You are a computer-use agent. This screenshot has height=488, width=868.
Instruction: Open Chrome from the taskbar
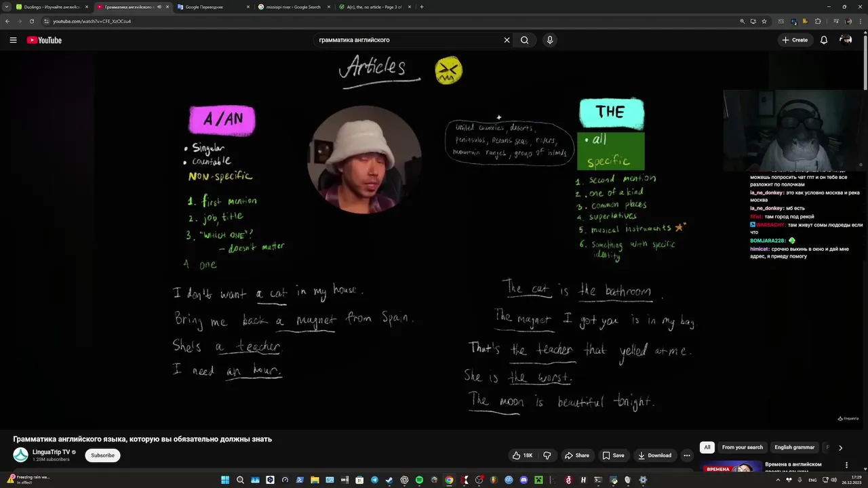point(449,480)
